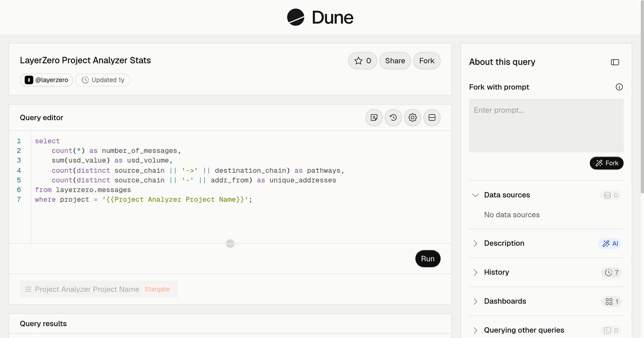Click the Stargate parameter value field
Screen dimensions: 644x338
[157, 289]
